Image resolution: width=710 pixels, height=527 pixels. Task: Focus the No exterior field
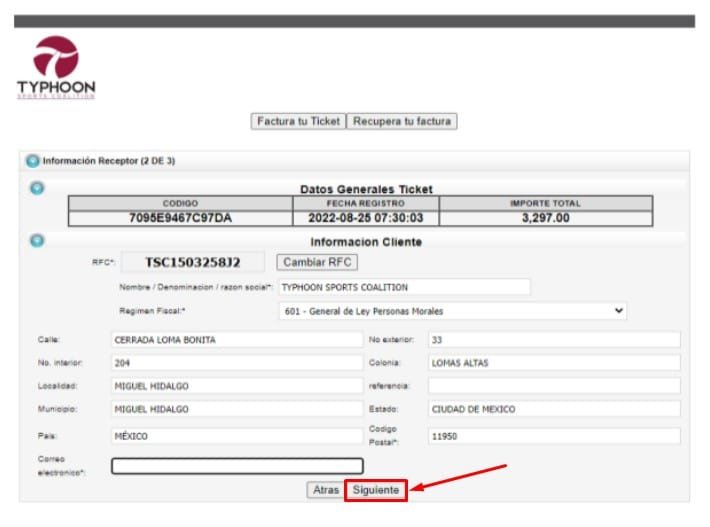tap(554, 340)
